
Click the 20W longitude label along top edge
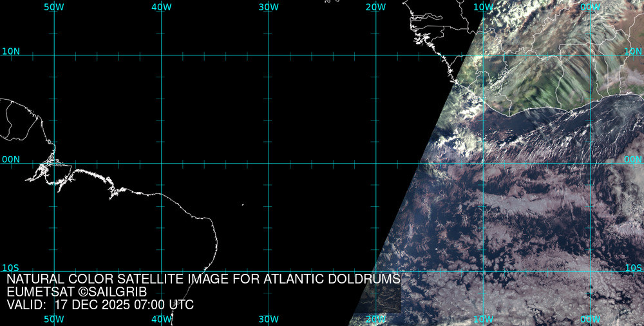[x=375, y=6]
